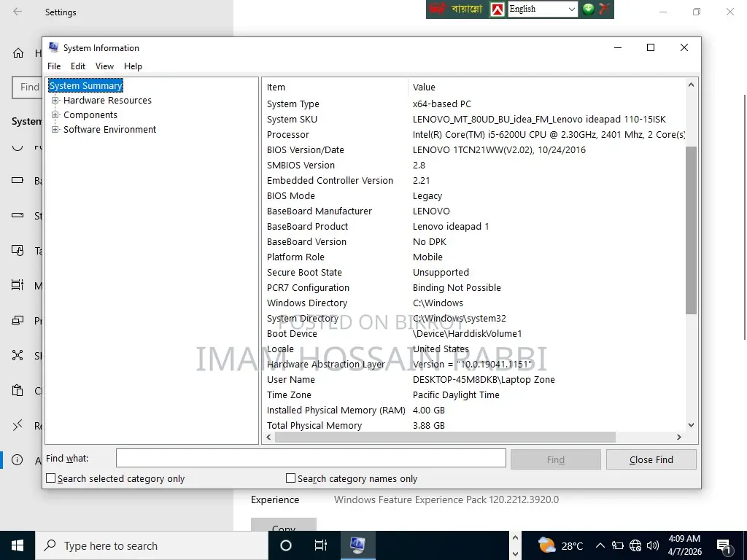Image resolution: width=747 pixels, height=560 pixels.
Task: Open the Windows Start menu
Action: (x=18, y=545)
